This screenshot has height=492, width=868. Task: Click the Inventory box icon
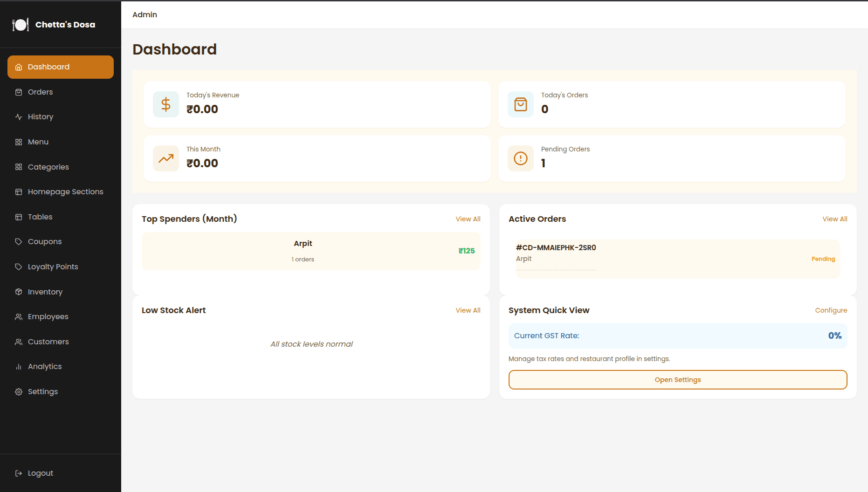pyautogui.click(x=19, y=292)
